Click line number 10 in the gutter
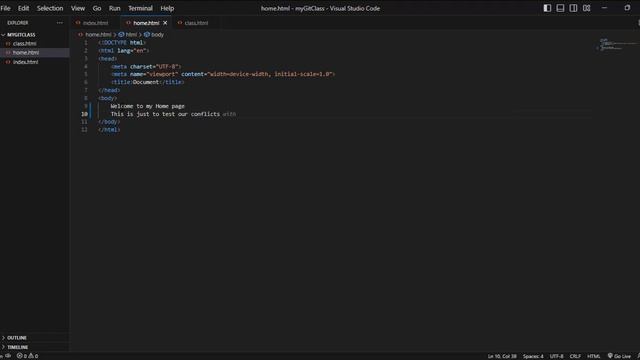This screenshot has width=640, height=360. [x=84, y=114]
